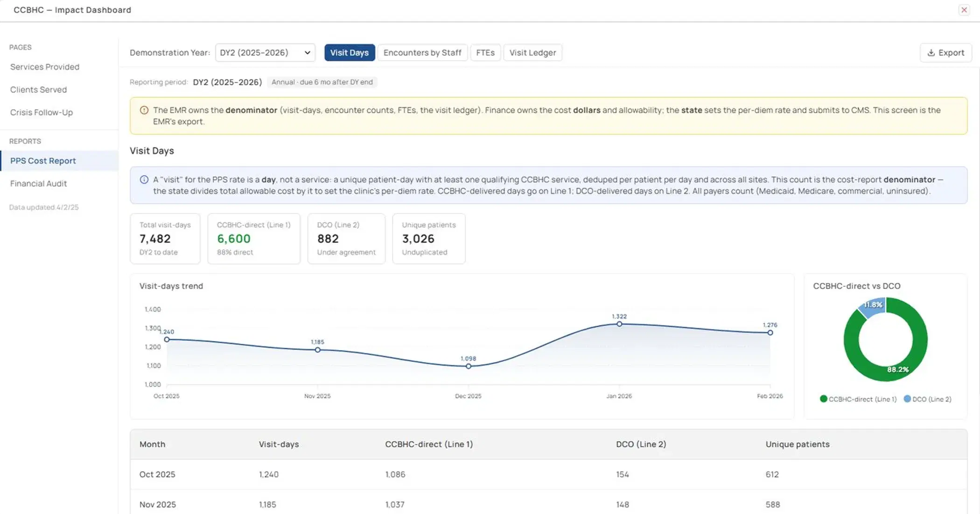Viewport: 980px width, 514px height.
Task: Open the Crisis Follow-Up page
Action: click(x=42, y=113)
